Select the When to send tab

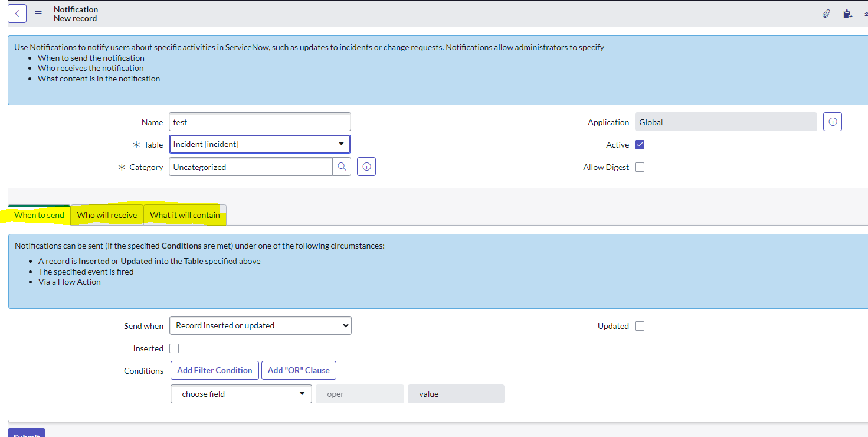click(39, 215)
